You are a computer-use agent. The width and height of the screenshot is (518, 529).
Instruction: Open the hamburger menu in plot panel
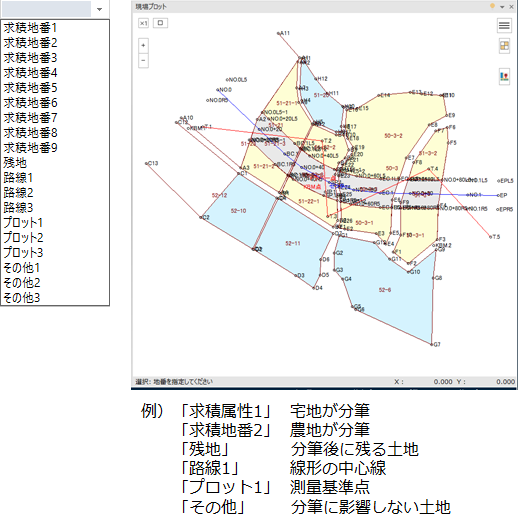504,26
